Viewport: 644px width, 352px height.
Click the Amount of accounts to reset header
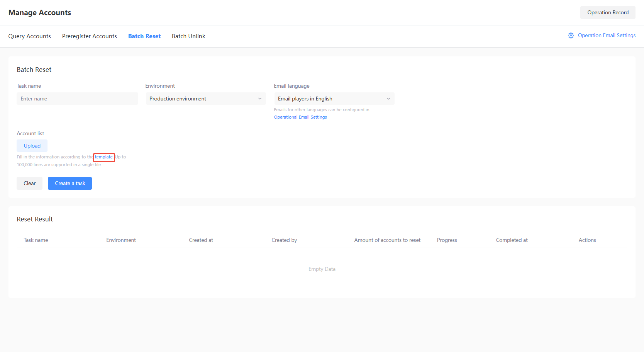tap(387, 240)
